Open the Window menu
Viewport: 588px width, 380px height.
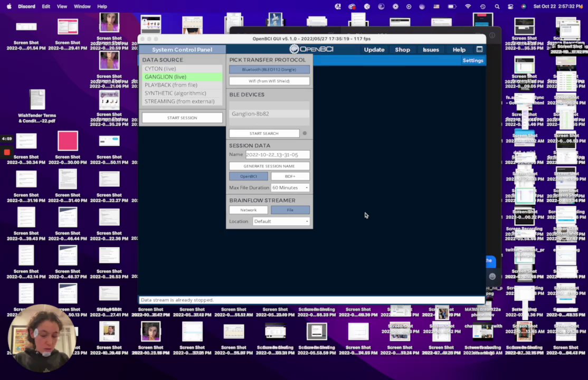[x=82, y=6]
